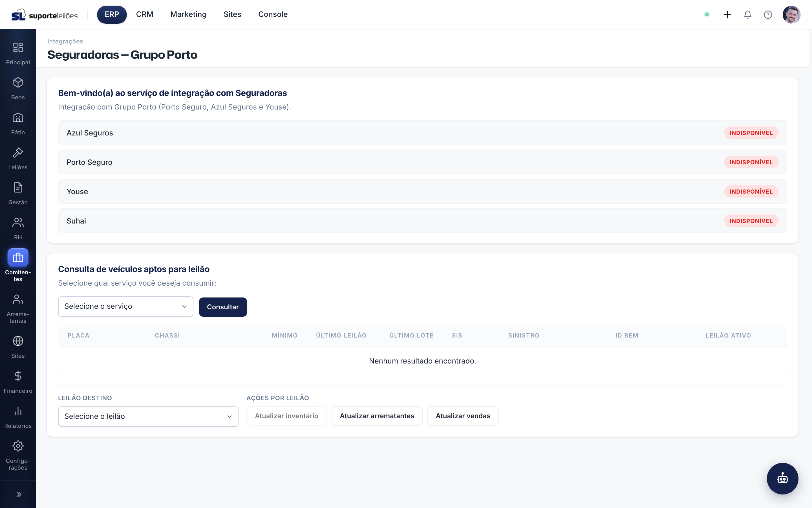Screen dimensions: 812x508
Task: Open the Financeiro dollar icon in sidebar
Action: point(18,376)
